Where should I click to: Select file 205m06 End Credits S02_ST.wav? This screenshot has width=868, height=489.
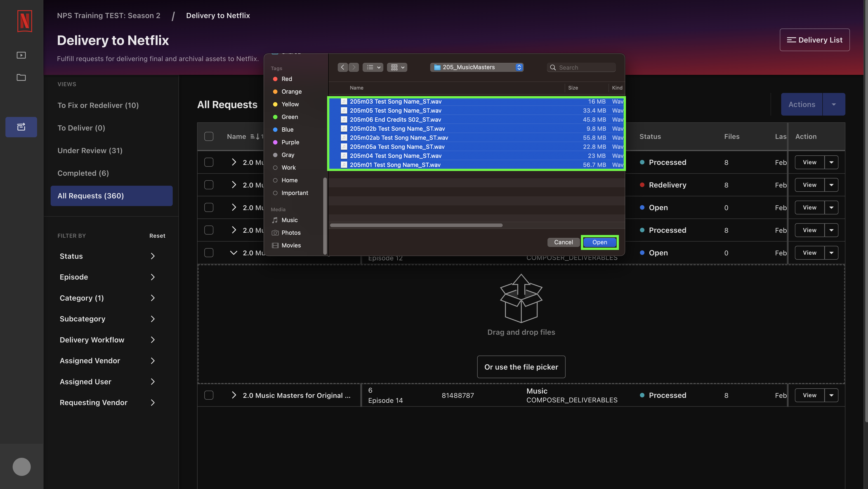(x=476, y=120)
